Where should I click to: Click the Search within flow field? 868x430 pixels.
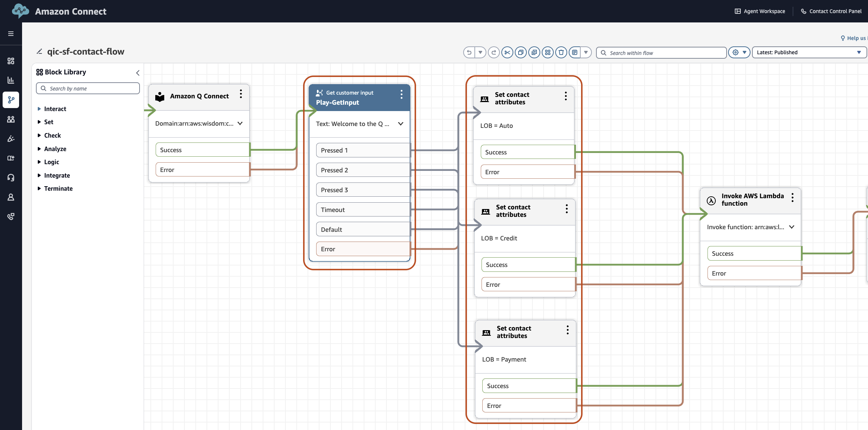pos(661,53)
